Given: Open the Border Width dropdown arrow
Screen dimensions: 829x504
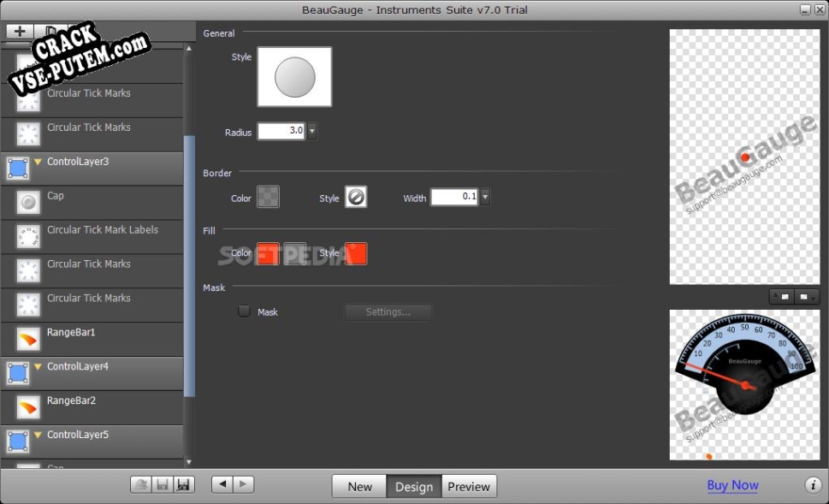Looking at the screenshot, I should [485, 197].
